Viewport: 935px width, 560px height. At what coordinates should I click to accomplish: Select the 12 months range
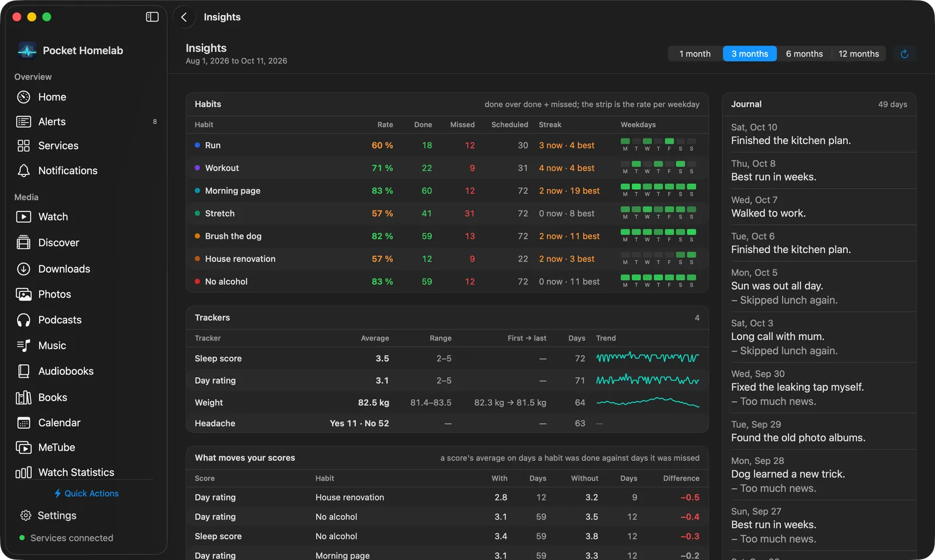click(858, 54)
